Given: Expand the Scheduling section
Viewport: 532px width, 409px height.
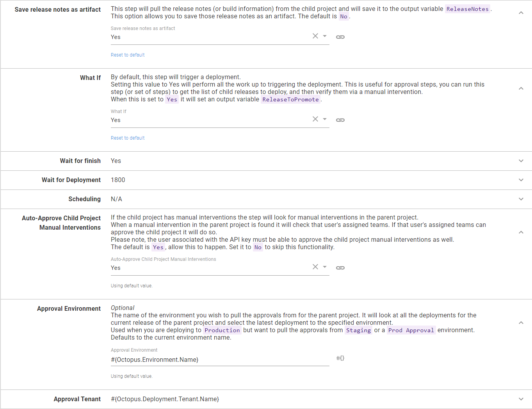Looking at the screenshot, I should point(521,199).
